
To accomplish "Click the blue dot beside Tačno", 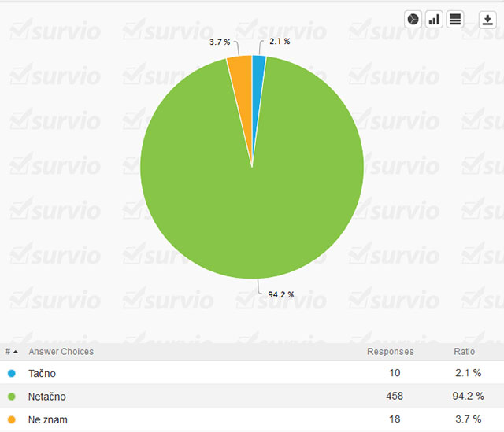I will [11, 373].
